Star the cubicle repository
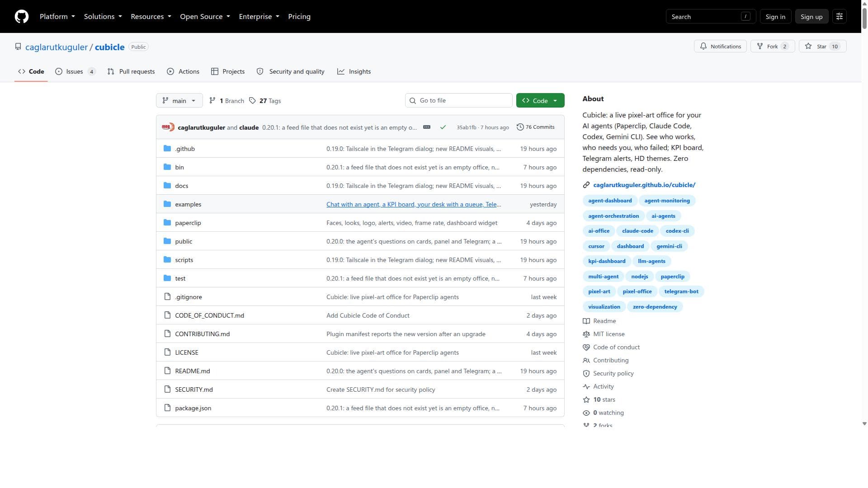The height and width of the screenshot is (488, 868). point(822,47)
